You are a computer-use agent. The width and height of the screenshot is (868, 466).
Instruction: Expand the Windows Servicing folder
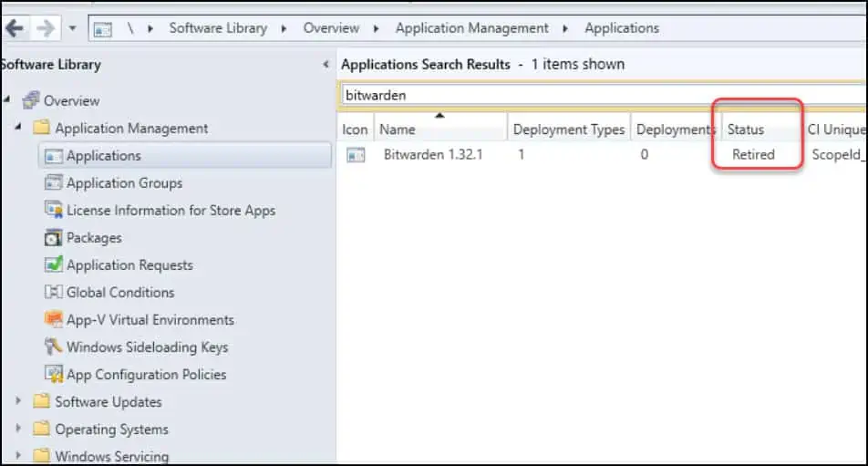18,455
